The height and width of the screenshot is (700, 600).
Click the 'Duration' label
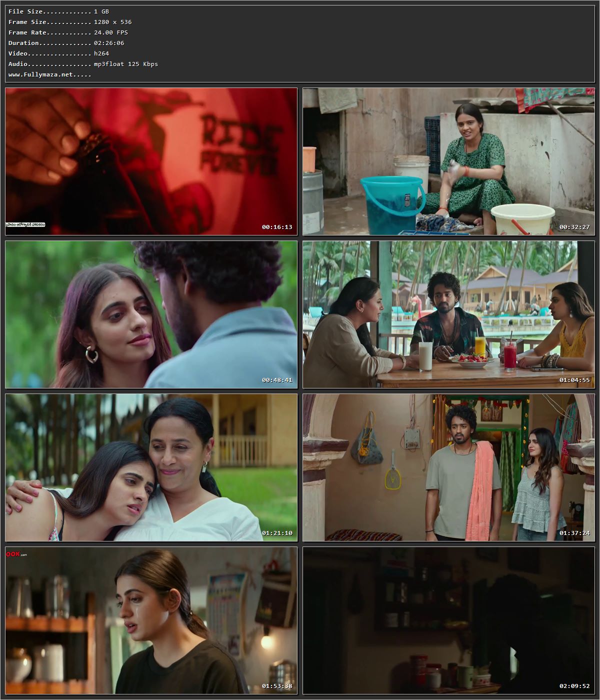coord(23,43)
